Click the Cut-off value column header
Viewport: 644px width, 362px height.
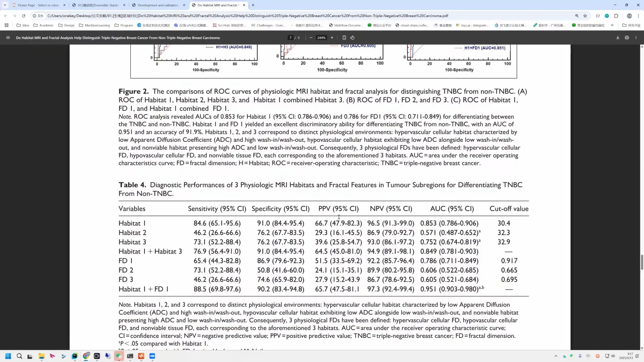point(509,208)
